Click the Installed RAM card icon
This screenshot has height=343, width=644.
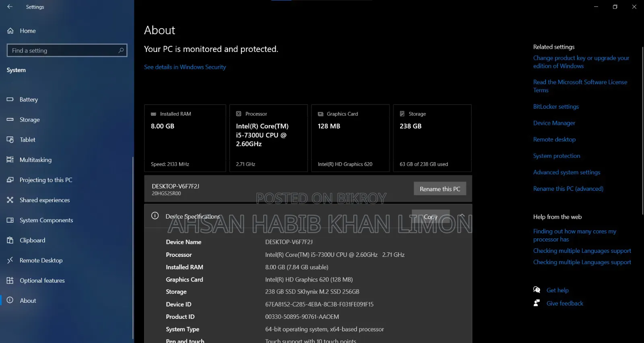coord(153,114)
